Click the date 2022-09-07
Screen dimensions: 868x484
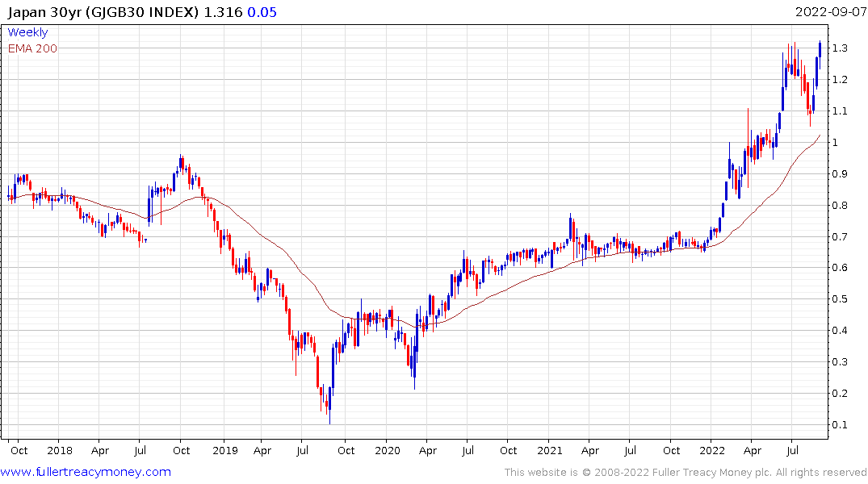(830, 11)
